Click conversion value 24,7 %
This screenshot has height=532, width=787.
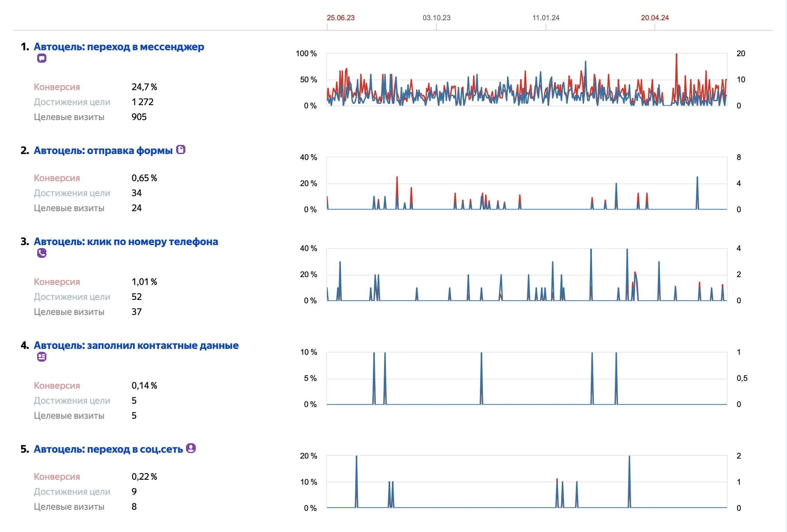(144, 87)
